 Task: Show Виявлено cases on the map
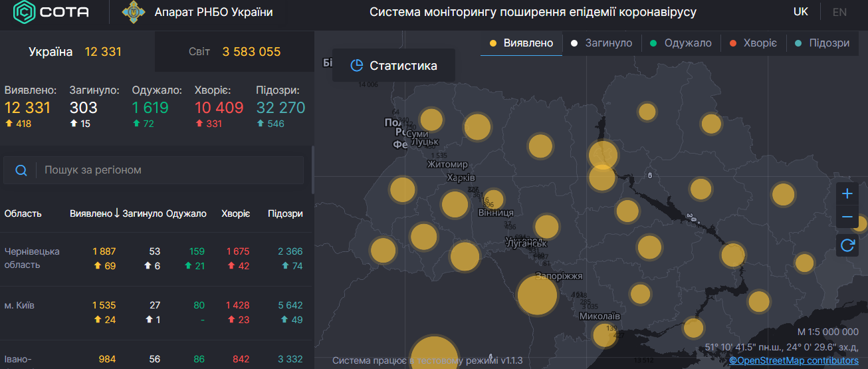(521, 43)
